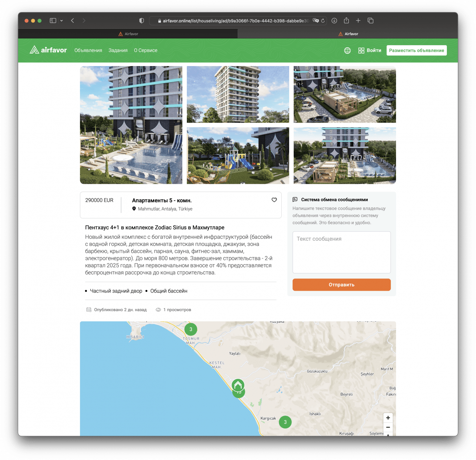Add listing to favorites with heart icon

coord(274,200)
